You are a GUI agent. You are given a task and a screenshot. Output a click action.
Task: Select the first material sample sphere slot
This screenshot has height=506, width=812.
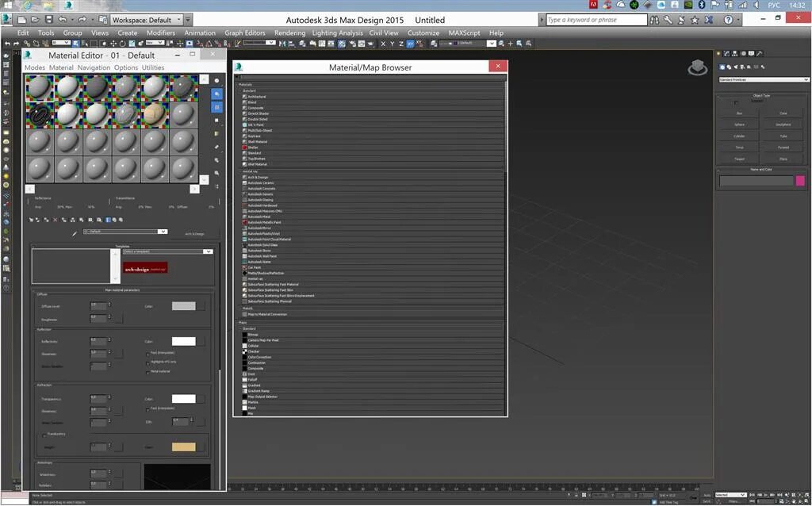[x=40, y=87]
